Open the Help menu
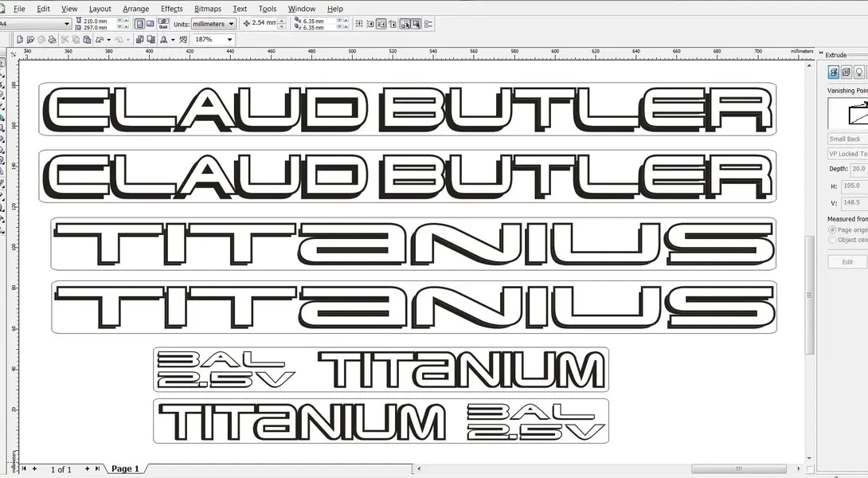This screenshot has width=868, height=478. [x=335, y=9]
